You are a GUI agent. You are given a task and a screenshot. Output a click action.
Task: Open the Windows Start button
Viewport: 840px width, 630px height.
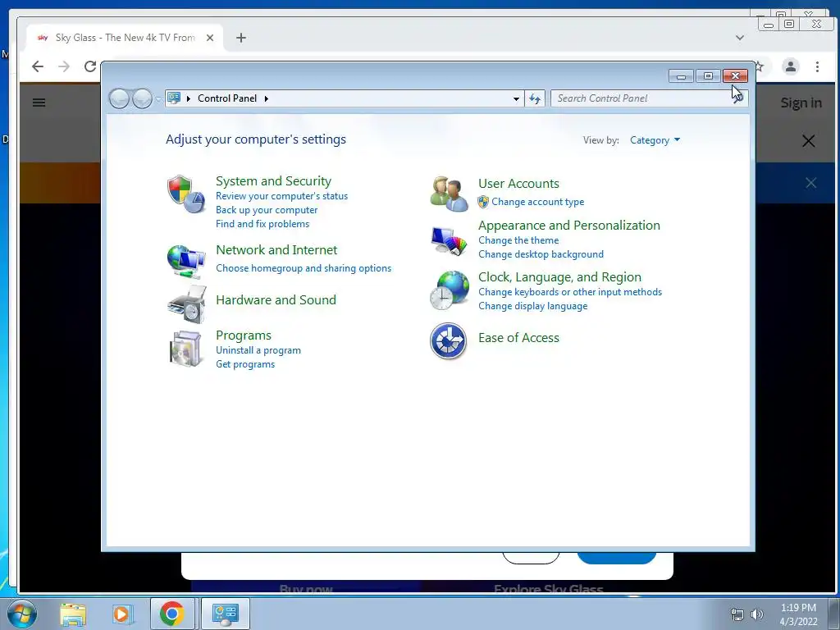point(22,614)
